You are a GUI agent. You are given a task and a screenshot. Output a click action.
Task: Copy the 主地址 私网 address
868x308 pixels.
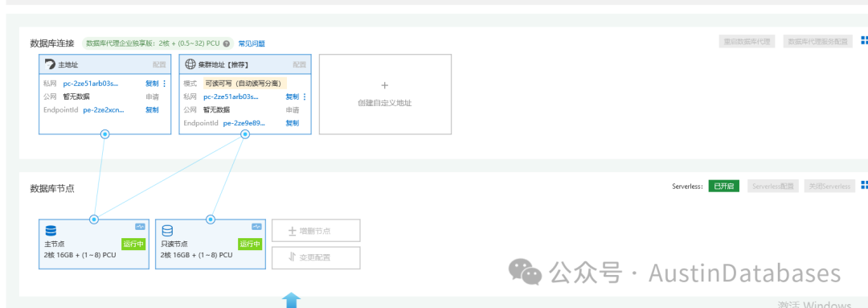coord(152,84)
